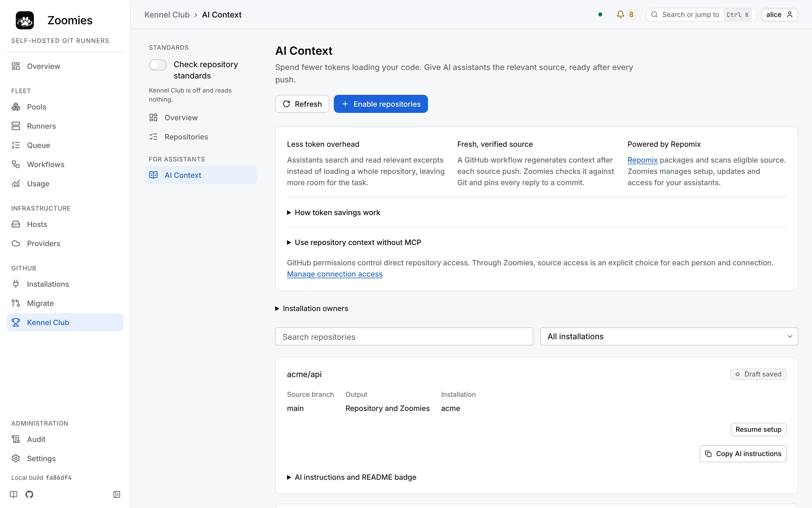The width and height of the screenshot is (812, 508).
Task: Click the Search or jump to box
Action: point(701,14)
